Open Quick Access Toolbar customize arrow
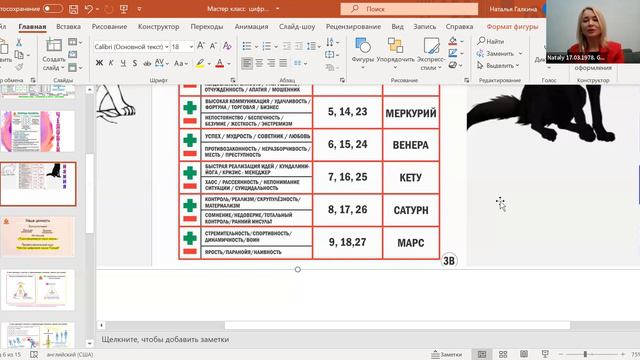The width and height of the screenshot is (640, 360). (140, 9)
